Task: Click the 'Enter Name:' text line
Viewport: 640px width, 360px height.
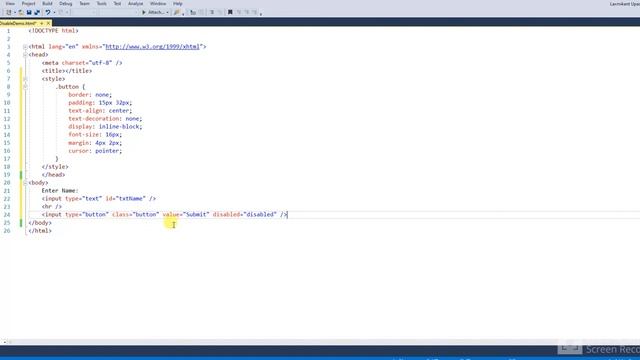Action: click(60, 191)
